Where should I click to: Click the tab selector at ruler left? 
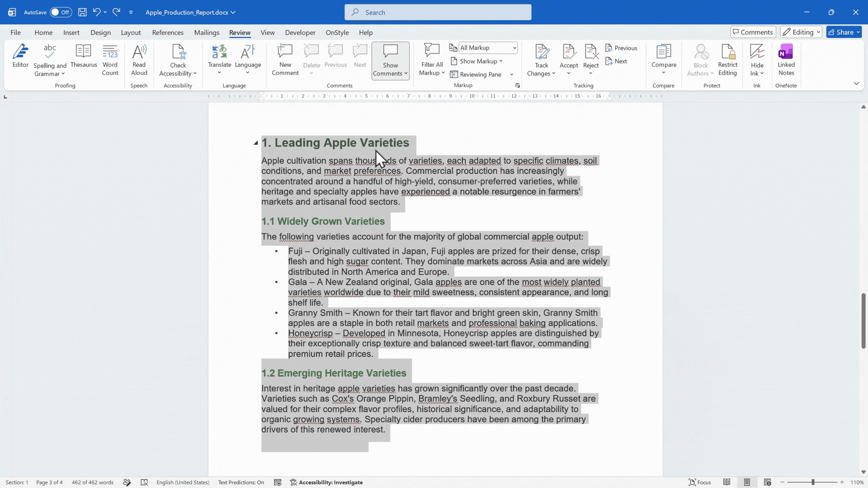point(5,97)
